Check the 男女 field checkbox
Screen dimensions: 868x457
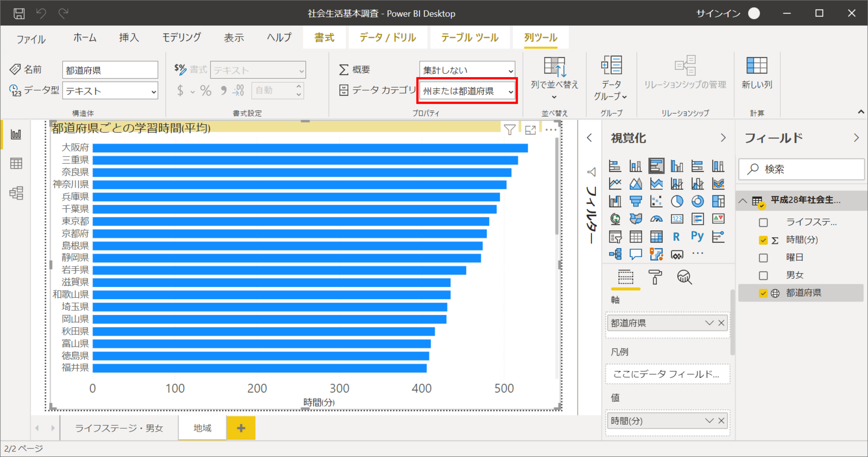pos(763,275)
